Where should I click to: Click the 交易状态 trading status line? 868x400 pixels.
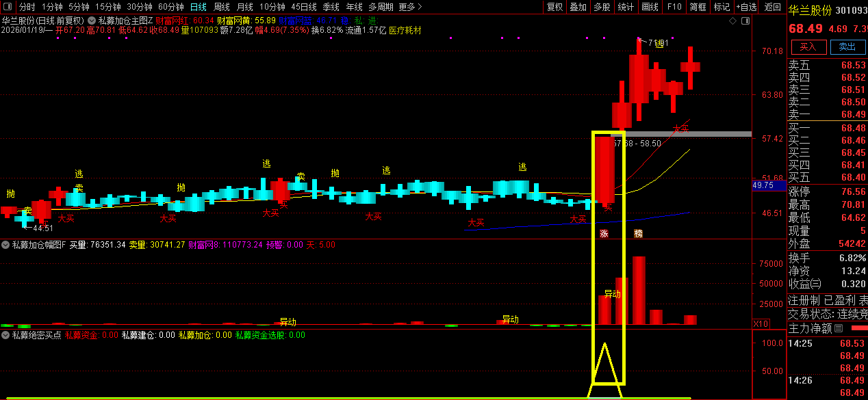coord(828,314)
